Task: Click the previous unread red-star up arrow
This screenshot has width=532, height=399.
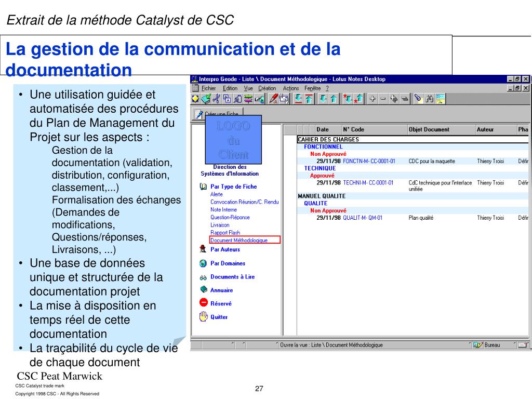Action: pyautogui.click(x=358, y=99)
